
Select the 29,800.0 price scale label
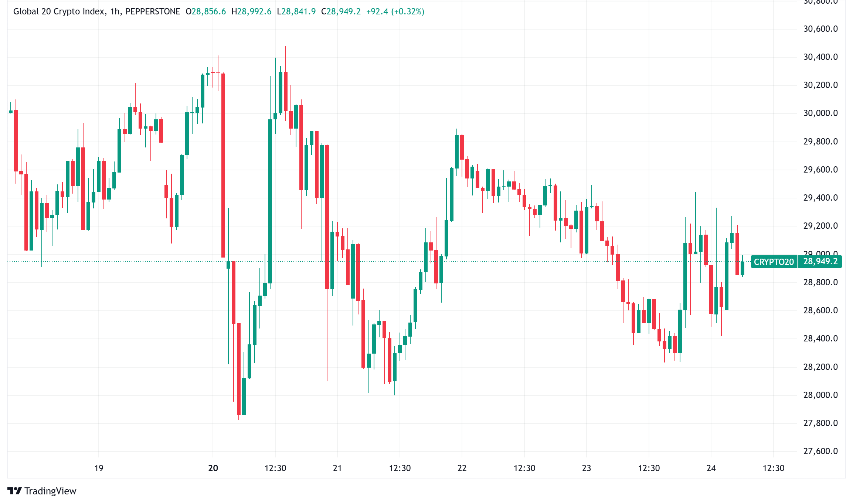(820, 142)
